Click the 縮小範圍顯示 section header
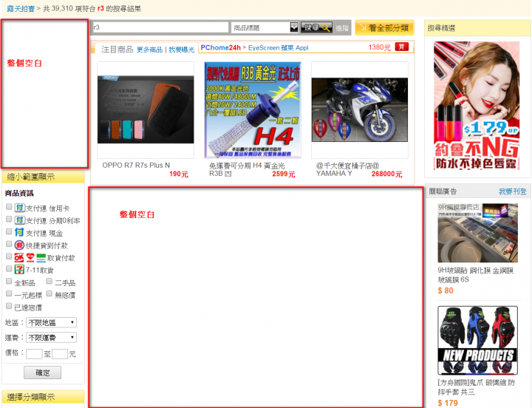 click(x=43, y=177)
